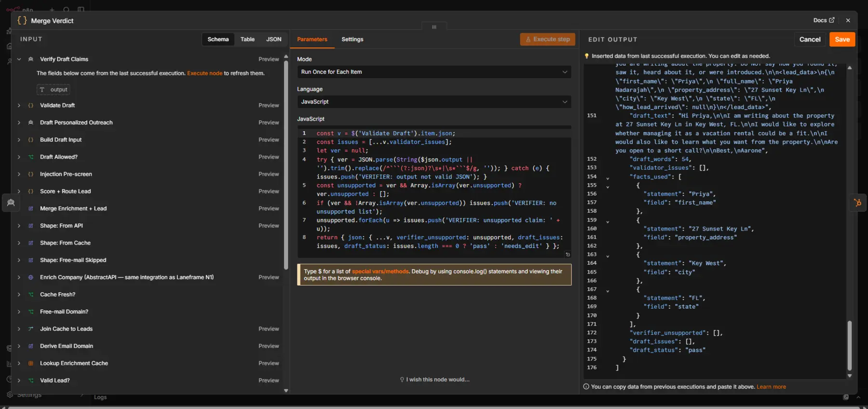Click the HubSpot node icon on right edge
Viewport: 868px width, 409px height.
click(857, 203)
